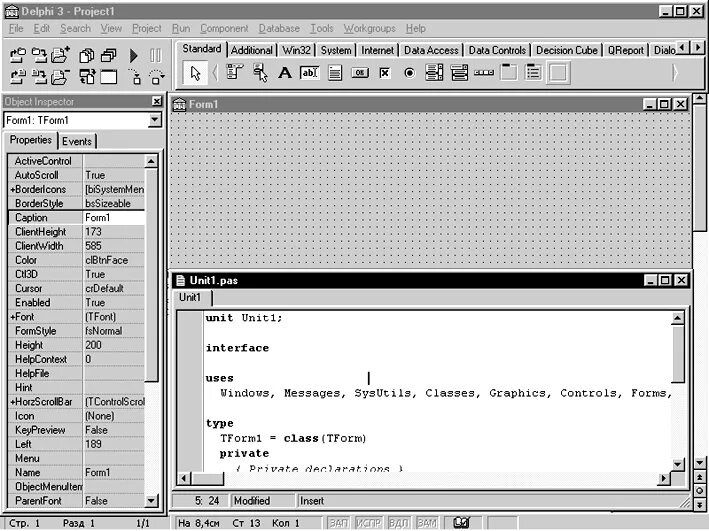Click the up arrow of the Object Inspector scrollbar
The image size is (709, 531).
coord(151,161)
